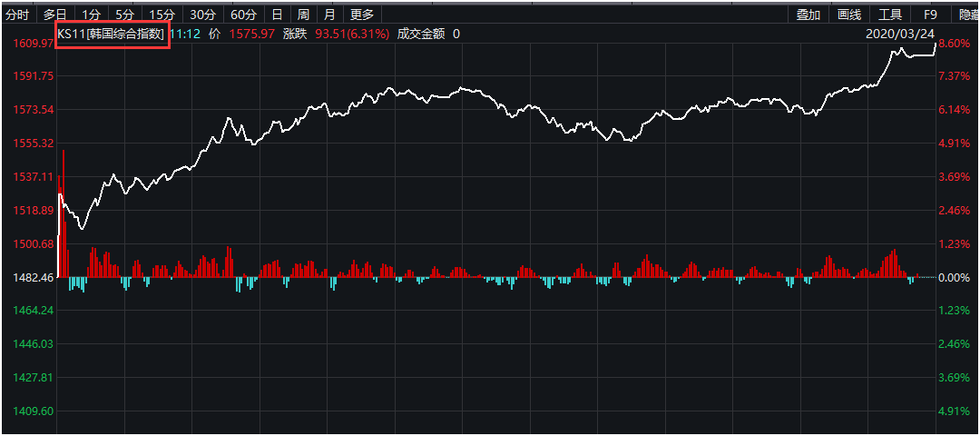Switch to the 分时 intraday tab
The image size is (980, 436).
(x=17, y=15)
